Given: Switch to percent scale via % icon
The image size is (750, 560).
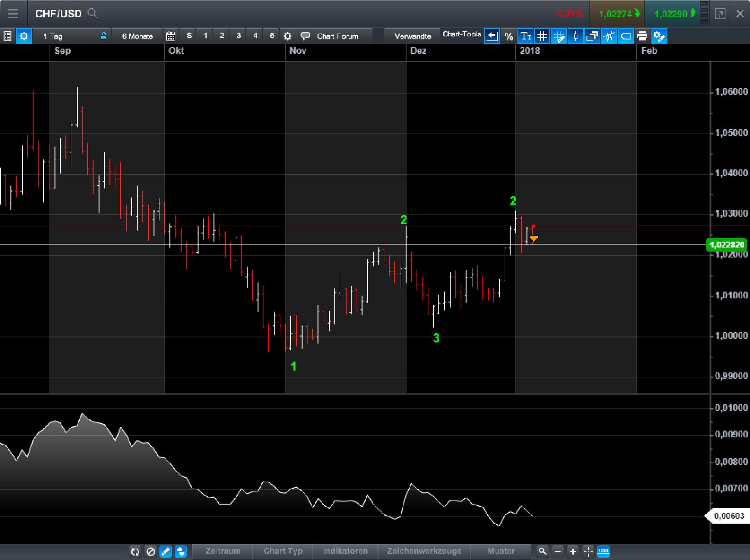Looking at the screenshot, I should pyautogui.click(x=509, y=36).
